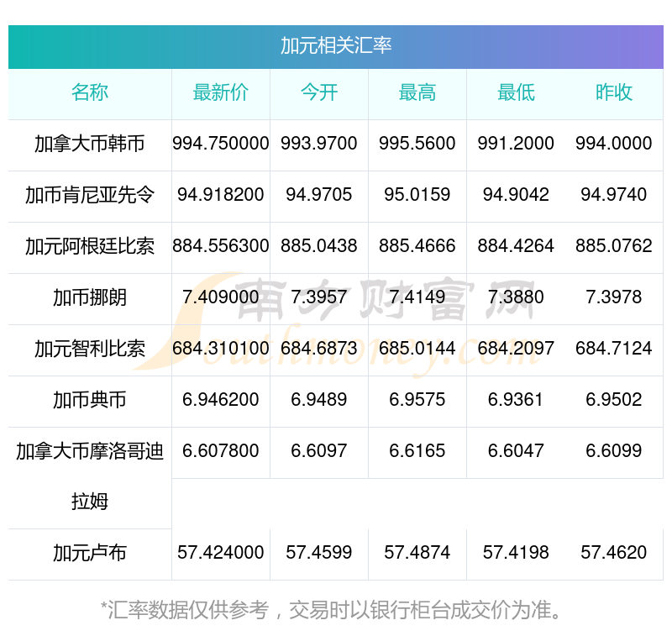Click high value 685.0144
The height and width of the screenshot is (636, 672).
point(417,349)
